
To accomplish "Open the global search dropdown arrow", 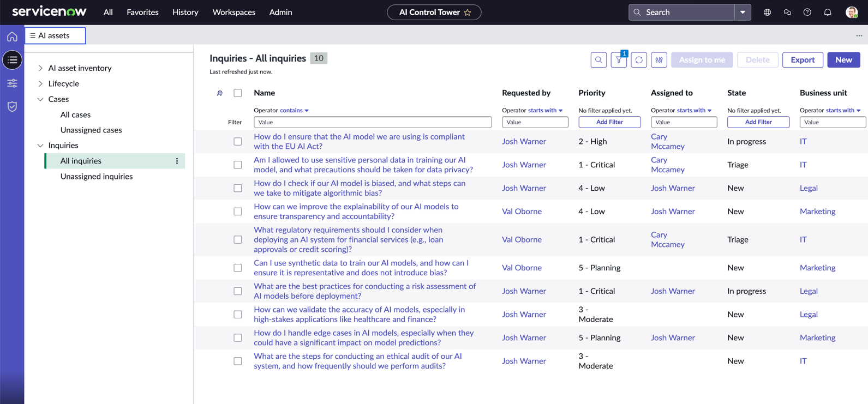I will (743, 12).
